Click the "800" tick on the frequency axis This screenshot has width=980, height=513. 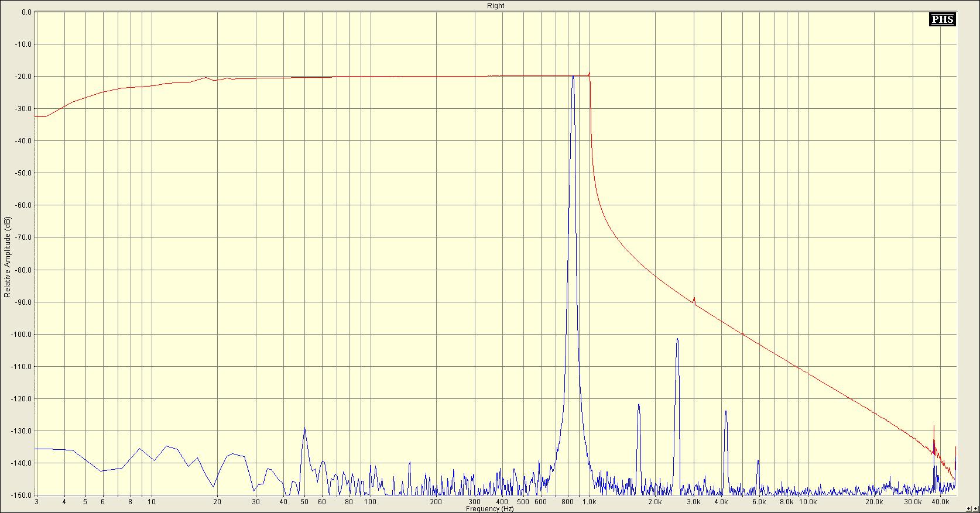pos(567,502)
